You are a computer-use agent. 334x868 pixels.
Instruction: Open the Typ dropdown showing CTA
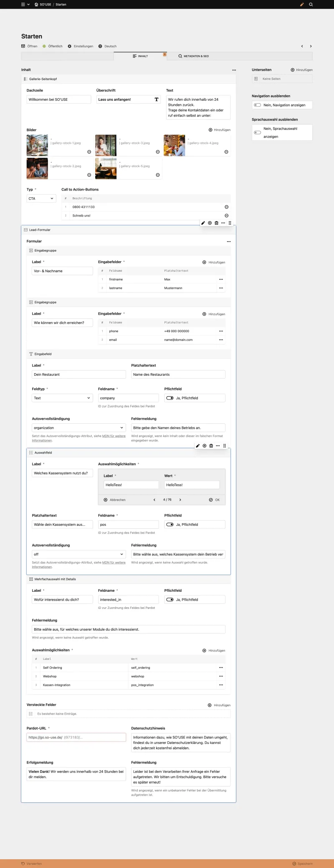pos(41,199)
